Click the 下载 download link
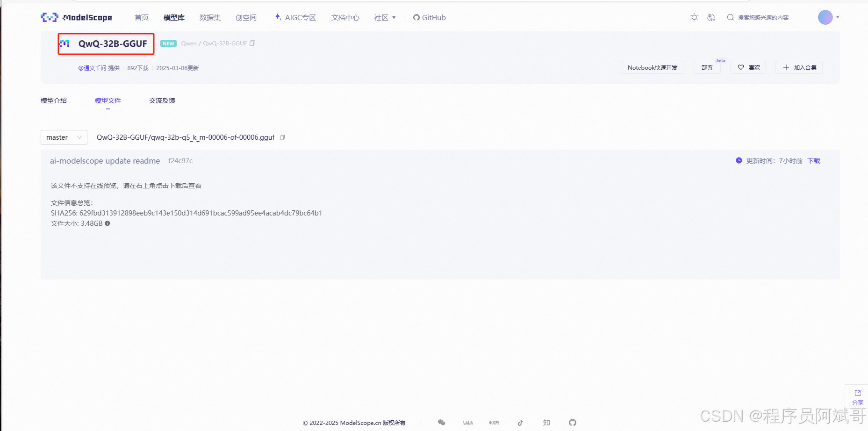 pos(814,161)
